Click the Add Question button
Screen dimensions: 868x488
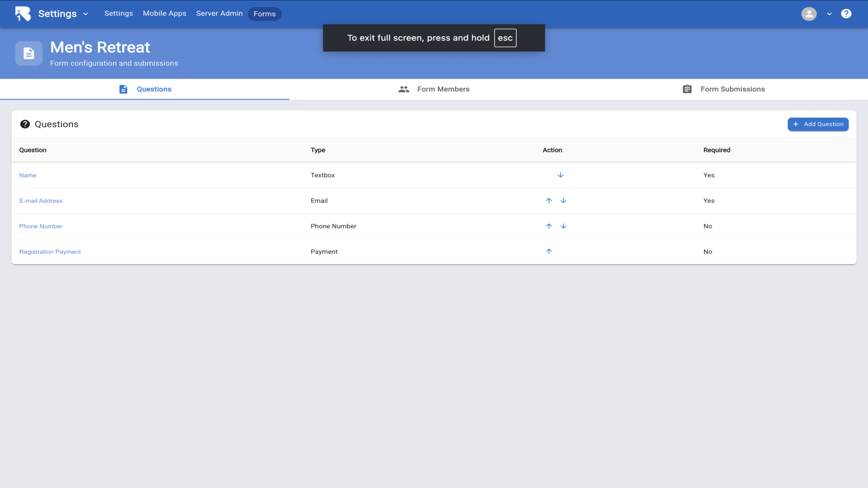818,124
